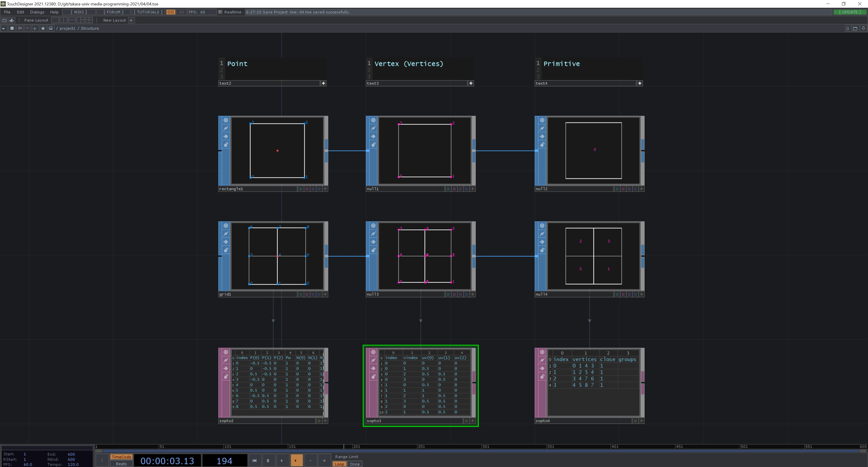Toggle viewer active on null4 node
Viewport: 868px width, 467px height.
point(542,226)
